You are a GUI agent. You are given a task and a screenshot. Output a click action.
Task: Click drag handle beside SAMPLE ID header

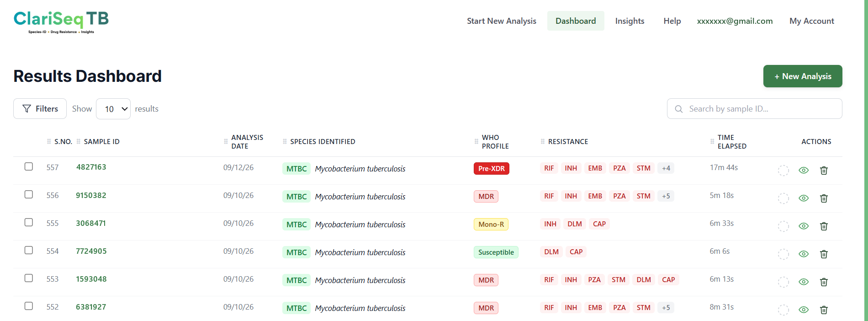click(79, 141)
